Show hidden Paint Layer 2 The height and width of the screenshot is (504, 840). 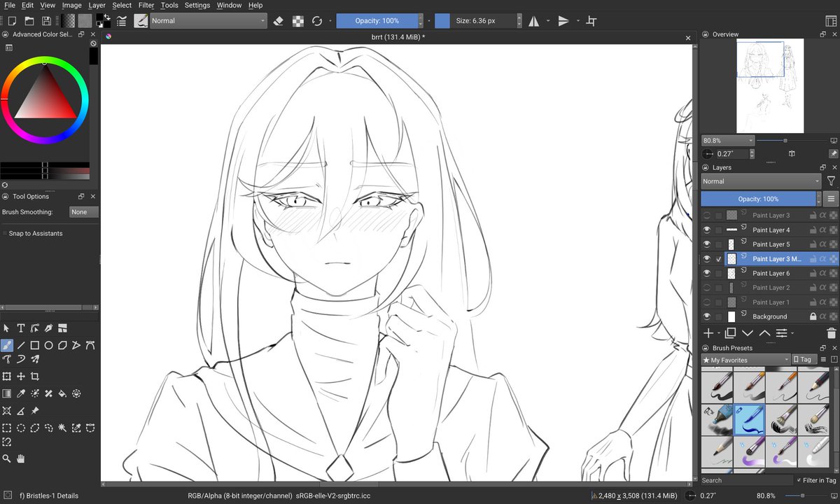point(707,288)
